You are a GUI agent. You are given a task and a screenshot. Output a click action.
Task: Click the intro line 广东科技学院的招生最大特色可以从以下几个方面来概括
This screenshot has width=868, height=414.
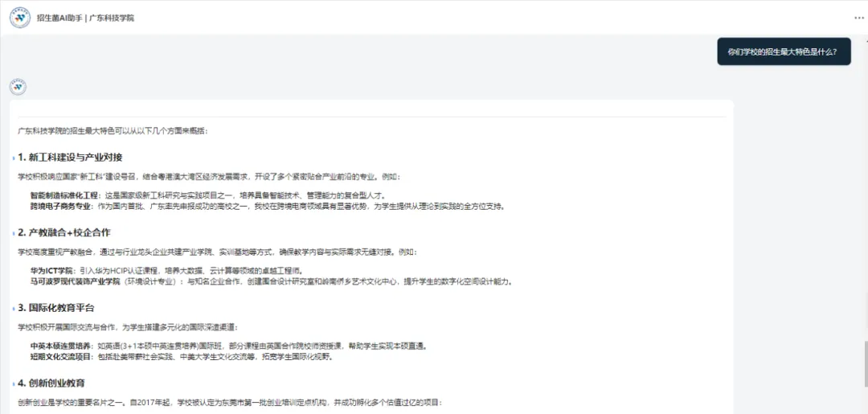(x=113, y=132)
